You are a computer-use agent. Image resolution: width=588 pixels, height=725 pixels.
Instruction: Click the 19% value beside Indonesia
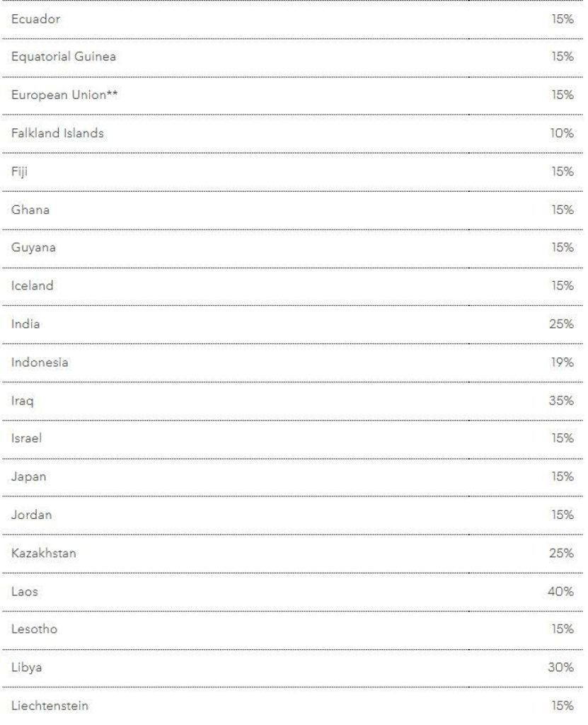tap(562, 362)
